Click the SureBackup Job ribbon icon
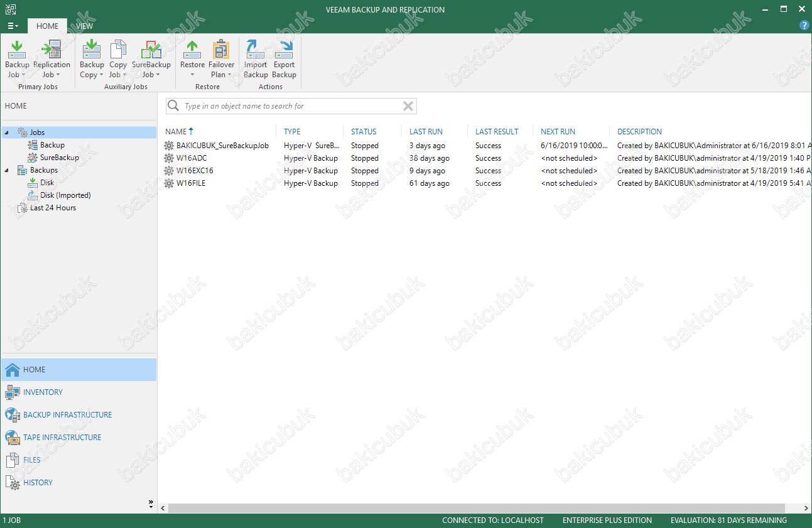The image size is (812, 528). pyautogui.click(x=151, y=49)
